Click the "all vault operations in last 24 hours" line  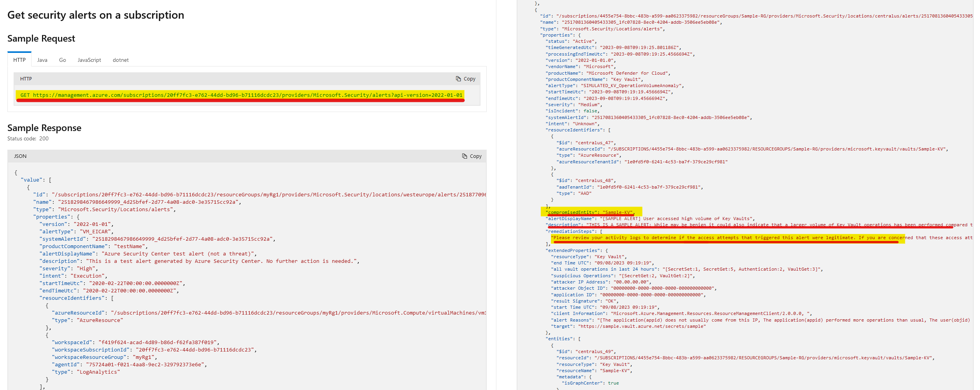click(687, 269)
